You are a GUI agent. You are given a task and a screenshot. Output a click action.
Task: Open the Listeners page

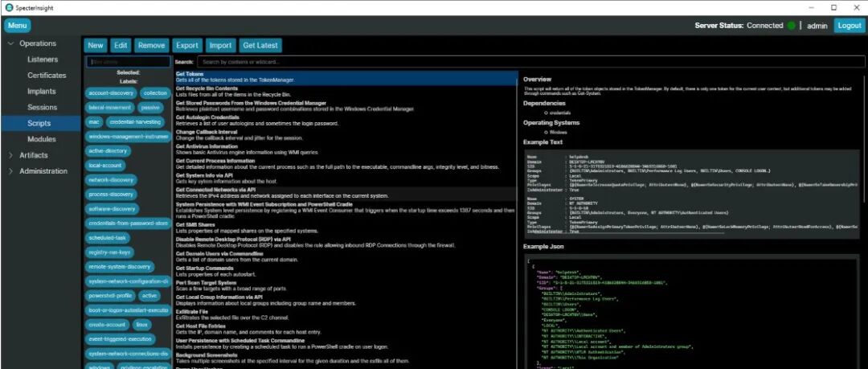pyautogui.click(x=43, y=59)
